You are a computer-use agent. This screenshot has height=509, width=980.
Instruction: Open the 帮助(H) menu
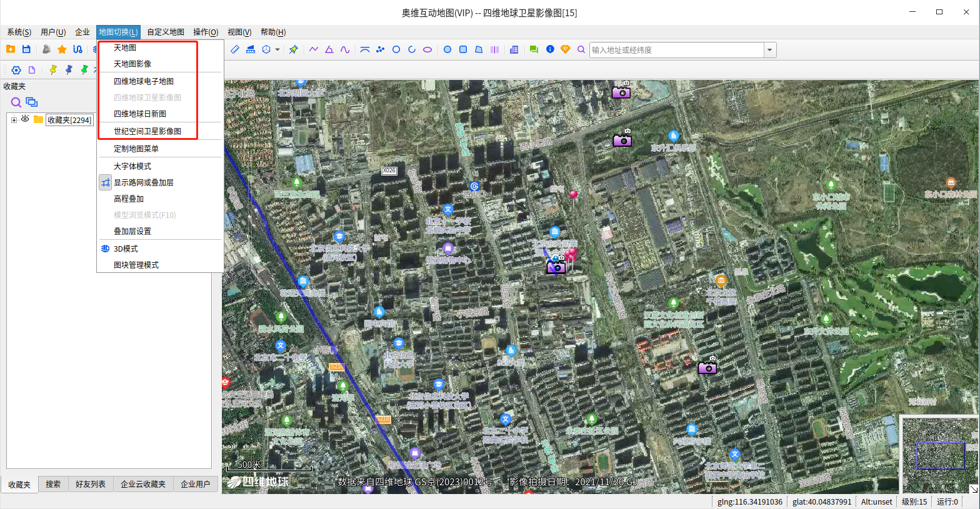273,32
